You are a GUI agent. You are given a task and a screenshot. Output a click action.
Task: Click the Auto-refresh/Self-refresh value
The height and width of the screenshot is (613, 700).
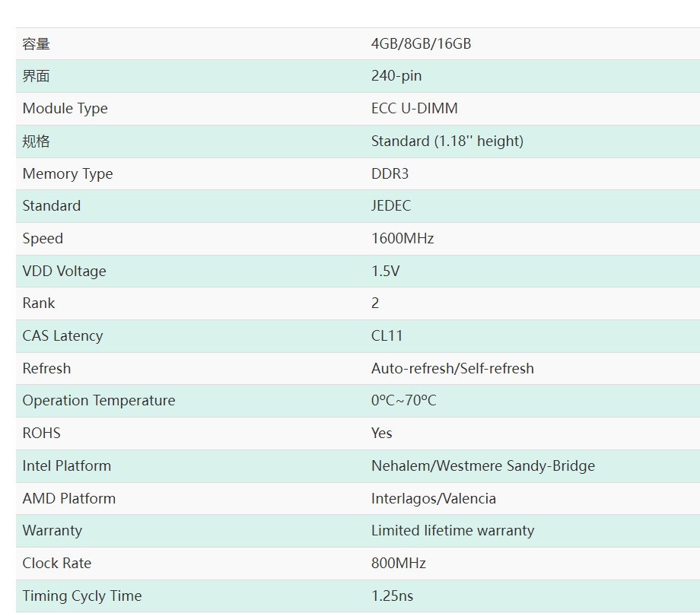[x=453, y=368]
